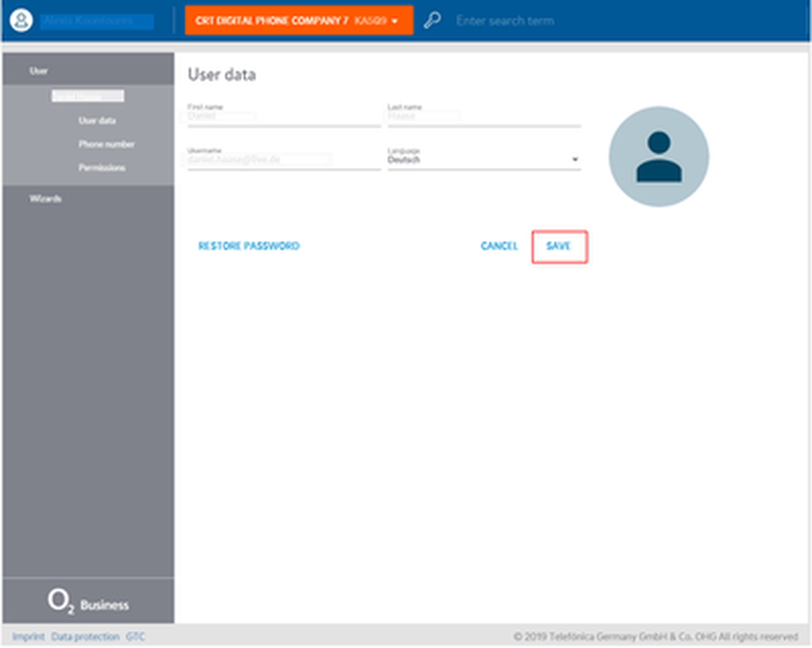Open the CRT Digital Phone Company dropdown
812x648 pixels.
299,20
